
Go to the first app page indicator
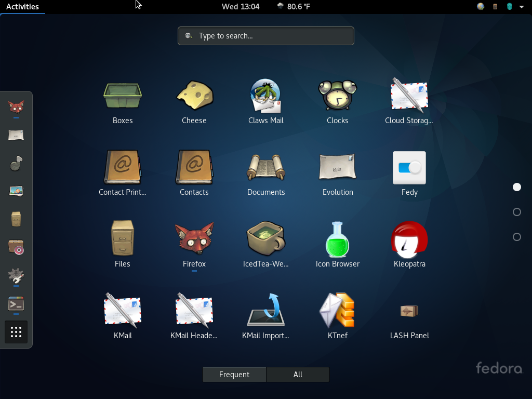point(517,187)
